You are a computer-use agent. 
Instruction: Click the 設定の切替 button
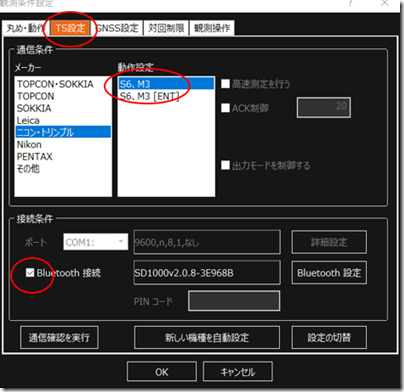329,337
